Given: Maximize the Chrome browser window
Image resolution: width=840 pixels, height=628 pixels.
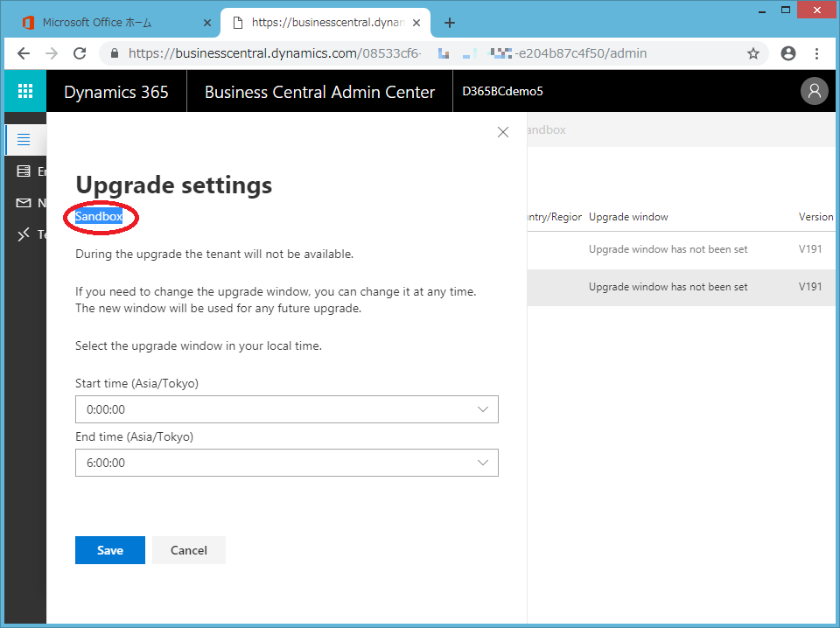Looking at the screenshot, I should 786,10.
